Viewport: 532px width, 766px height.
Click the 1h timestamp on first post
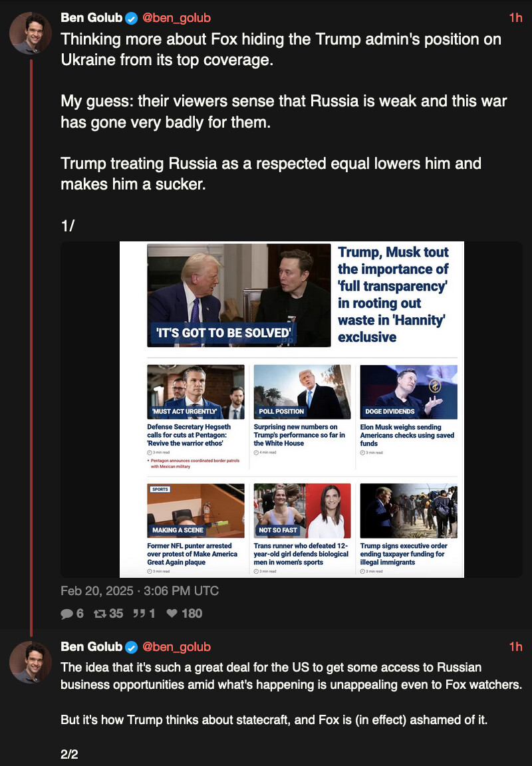point(515,18)
